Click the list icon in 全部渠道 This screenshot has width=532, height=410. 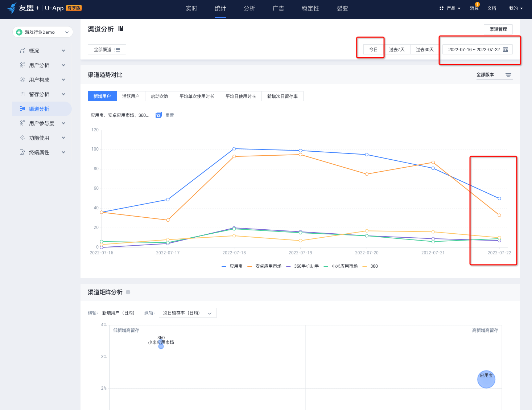pyautogui.click(x=117, y=50)
